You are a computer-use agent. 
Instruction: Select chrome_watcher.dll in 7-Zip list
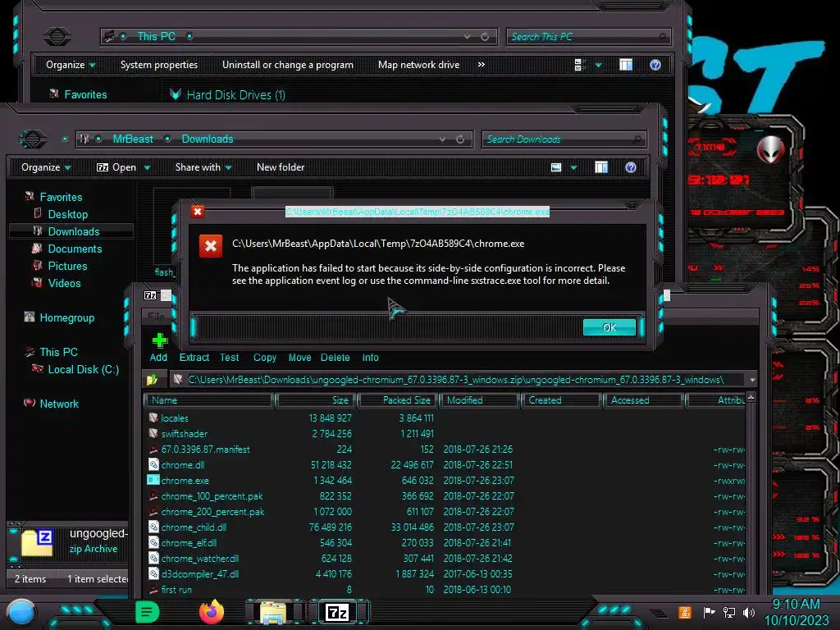pyautogui.click(x=200, y=558)
